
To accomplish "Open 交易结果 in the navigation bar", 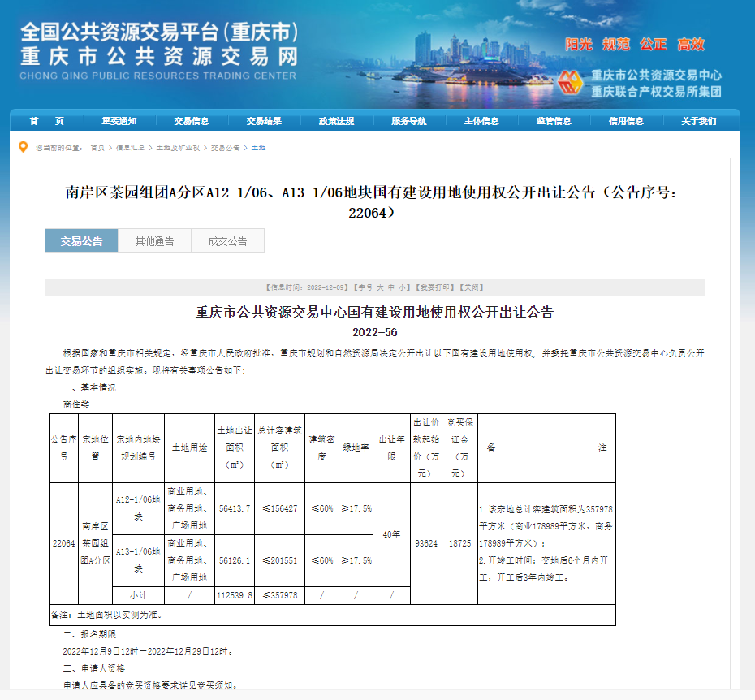I will pos(264,121).
